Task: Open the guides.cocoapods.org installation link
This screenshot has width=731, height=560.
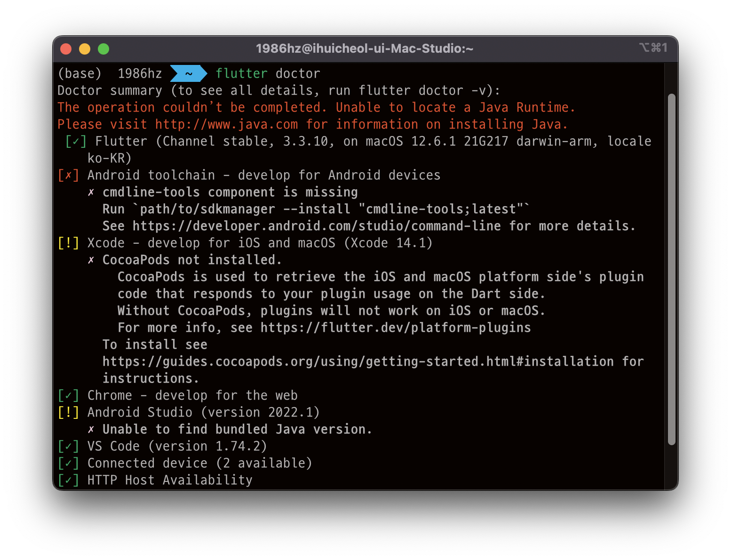Action: [x=358, y=361]
